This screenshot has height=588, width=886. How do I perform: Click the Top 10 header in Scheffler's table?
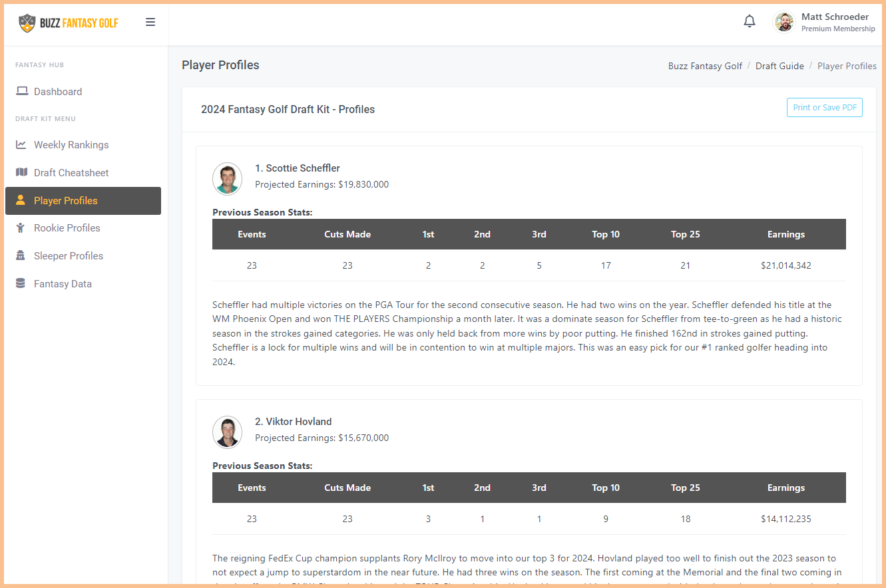[606, 234]
